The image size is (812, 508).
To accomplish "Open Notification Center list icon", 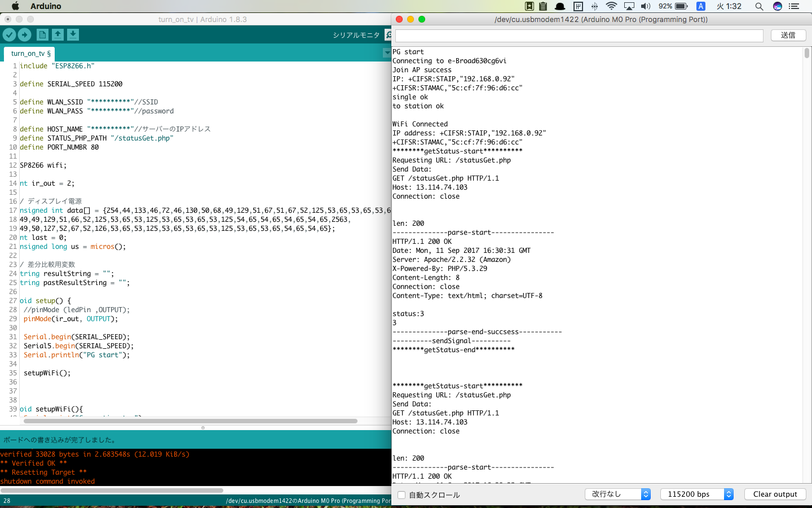I will 794,6.
